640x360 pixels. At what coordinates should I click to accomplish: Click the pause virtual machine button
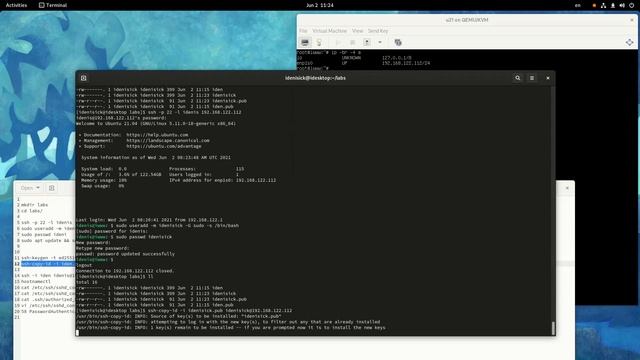tap(352, 42)
